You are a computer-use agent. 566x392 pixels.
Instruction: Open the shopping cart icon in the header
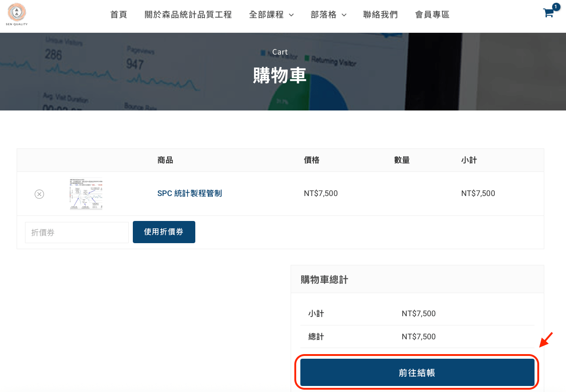548,13
